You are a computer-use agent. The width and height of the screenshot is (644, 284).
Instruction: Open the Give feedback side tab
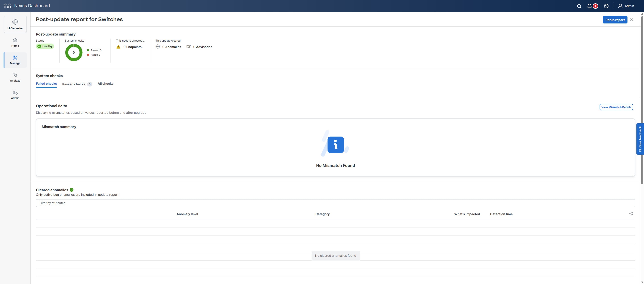click(x=640, y=139)
